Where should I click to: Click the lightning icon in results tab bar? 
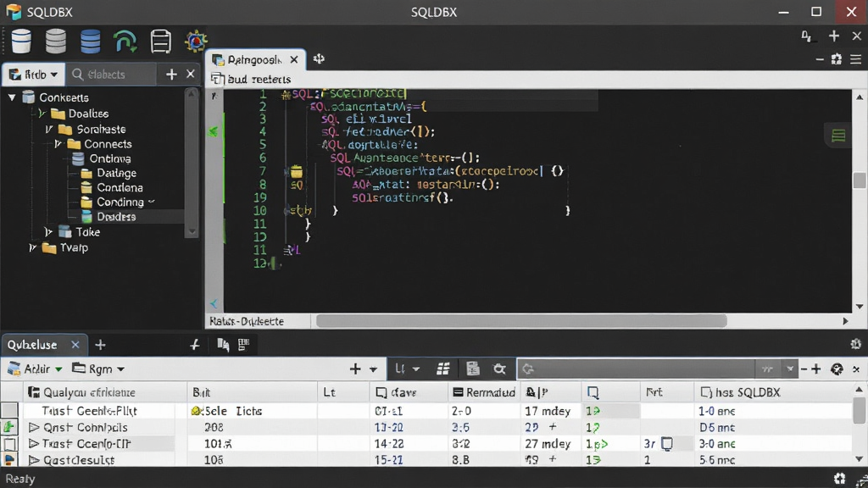[x=195, y=345]
